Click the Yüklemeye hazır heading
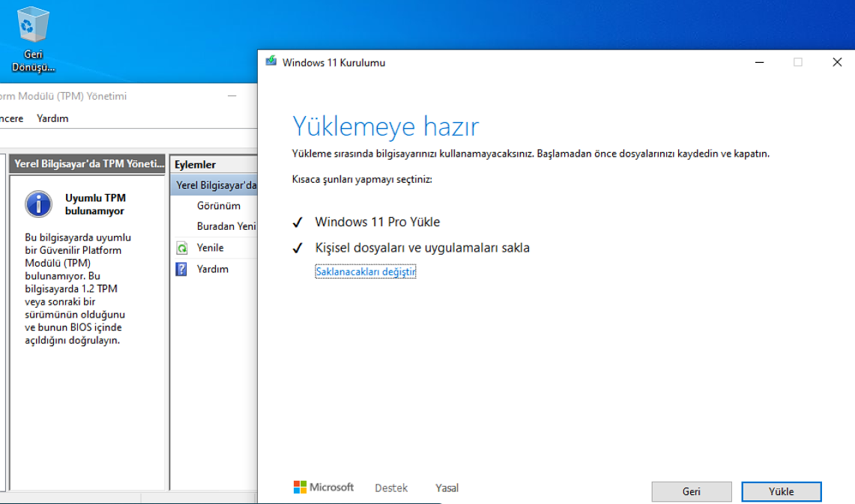 point(385,127)
